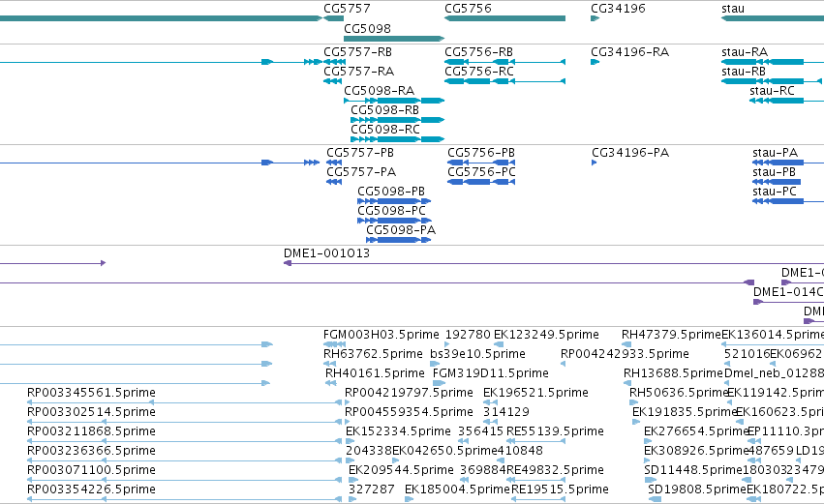This screenshot has height=504, width=824.
Task: Click the 327287 feature label
Action: click(x=372, y=489)
